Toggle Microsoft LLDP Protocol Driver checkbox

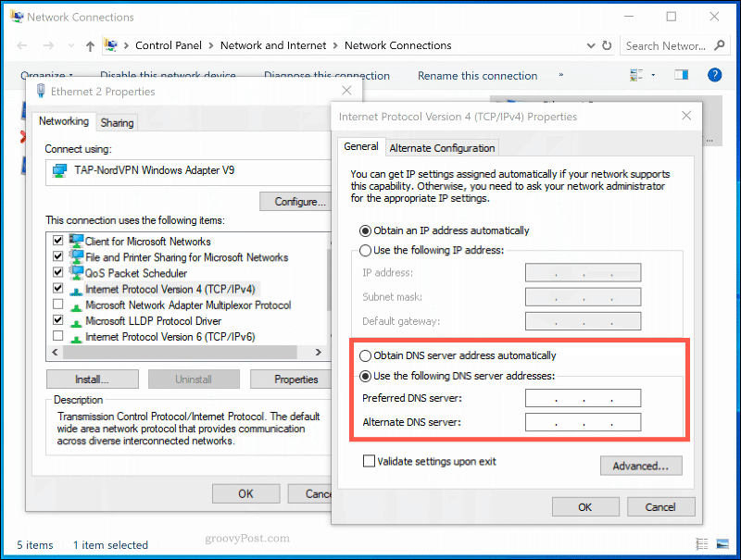click(57, 320)
